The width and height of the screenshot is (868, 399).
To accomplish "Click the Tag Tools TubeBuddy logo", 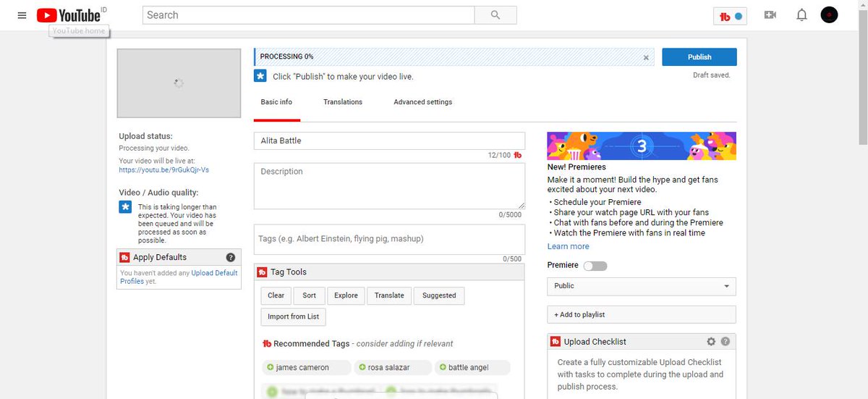I will click(x=263, y=272).
